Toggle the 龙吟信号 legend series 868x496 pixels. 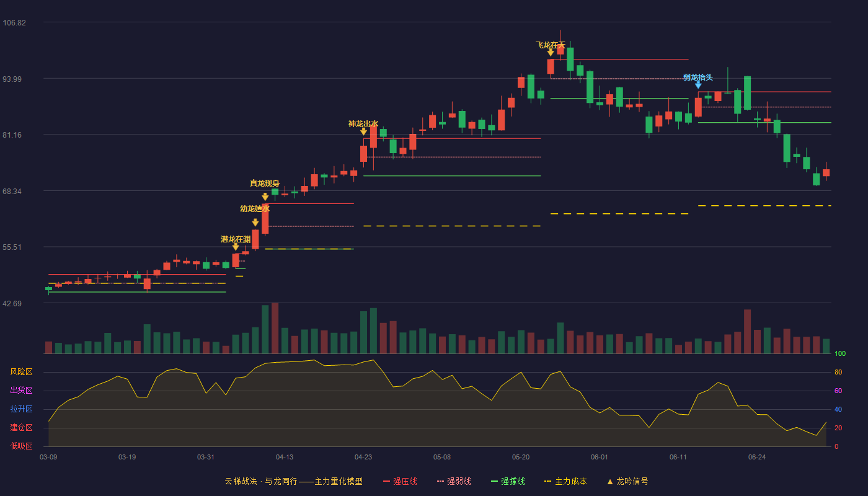627,481
